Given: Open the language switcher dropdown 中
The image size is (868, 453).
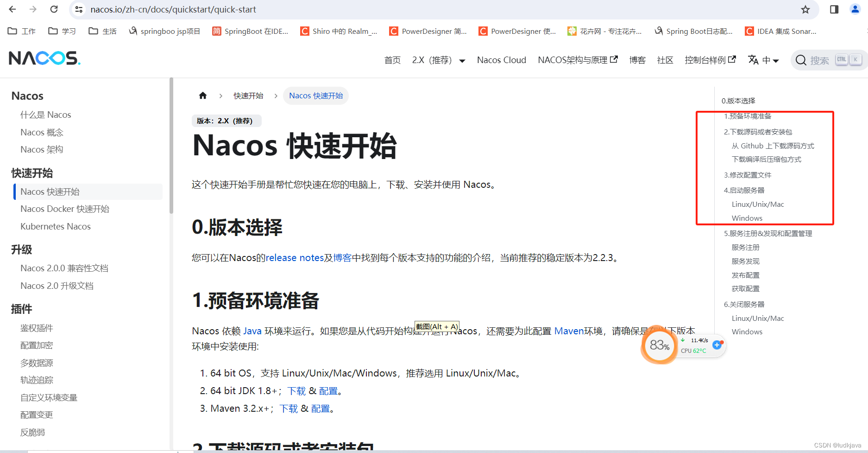Looking at the screenshot, I should pos(764,60).
